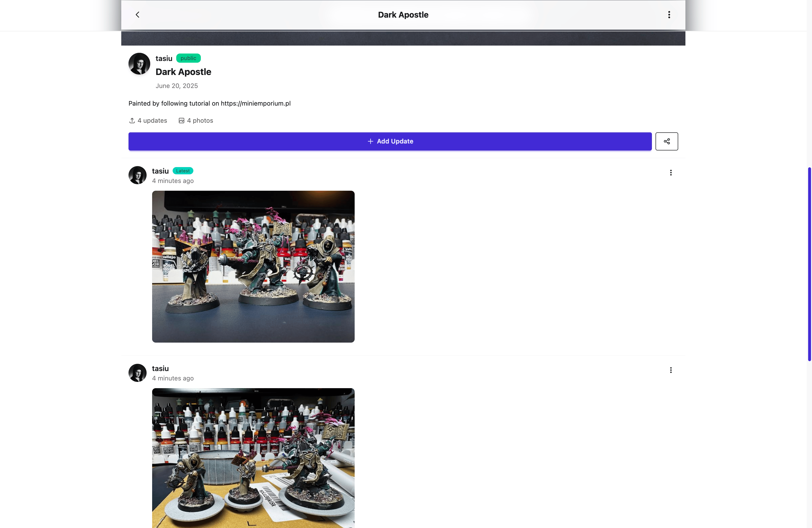The height and width of the screenshot is (528, 812).
Task: Click the share icon button
Action: click(666, 141)
